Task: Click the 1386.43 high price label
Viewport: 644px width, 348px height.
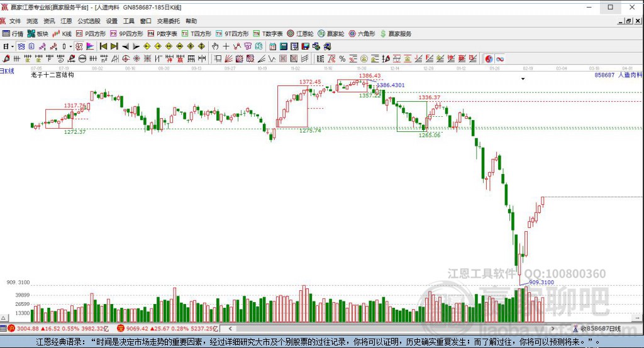Action: coord(370,75)
